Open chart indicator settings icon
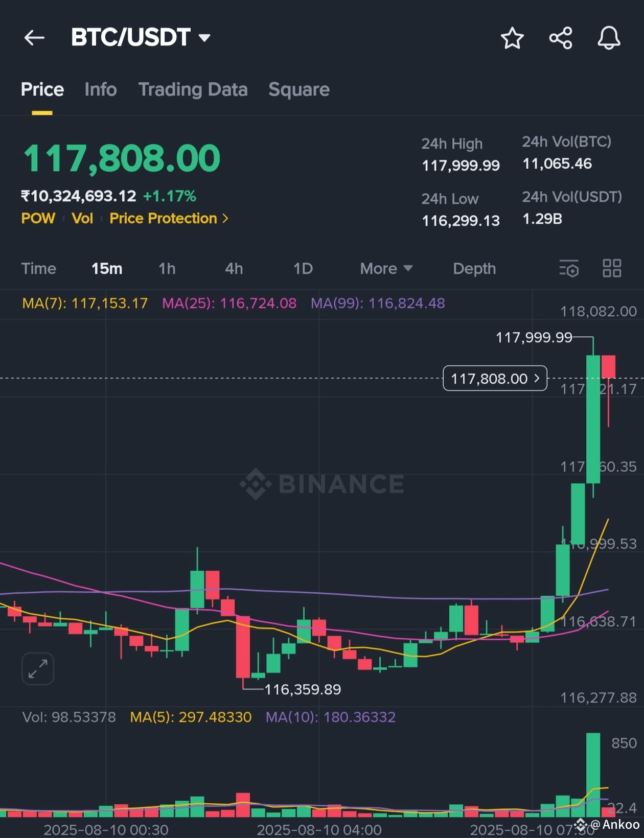This screenshot has width=644, height=838. click(x=569, y=268)
